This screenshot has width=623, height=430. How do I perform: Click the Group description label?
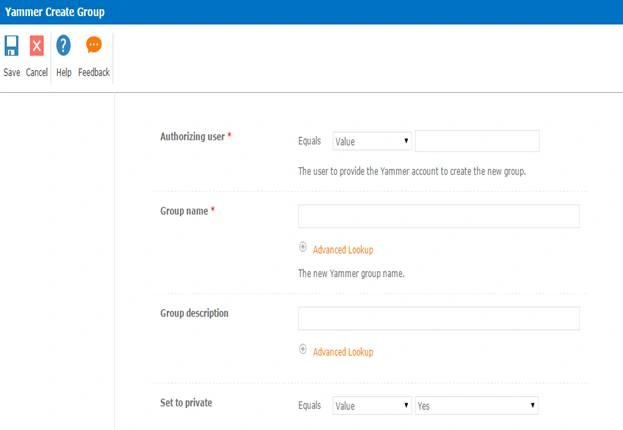click(194, 313)
